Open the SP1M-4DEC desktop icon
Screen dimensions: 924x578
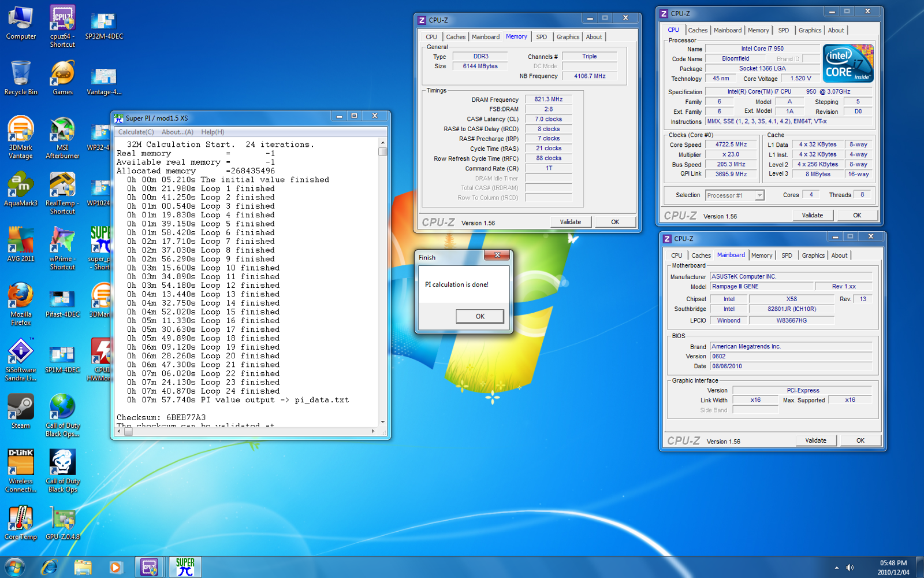tap(62, 358)
